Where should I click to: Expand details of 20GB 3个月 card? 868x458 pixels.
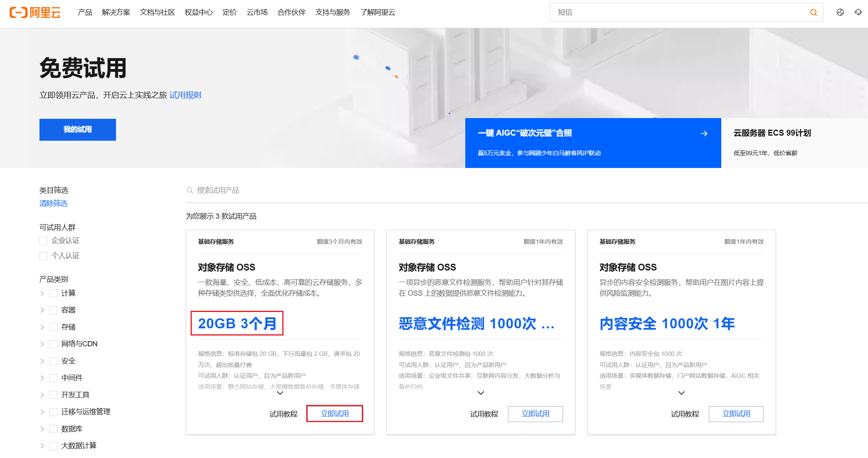click(280, 393)
